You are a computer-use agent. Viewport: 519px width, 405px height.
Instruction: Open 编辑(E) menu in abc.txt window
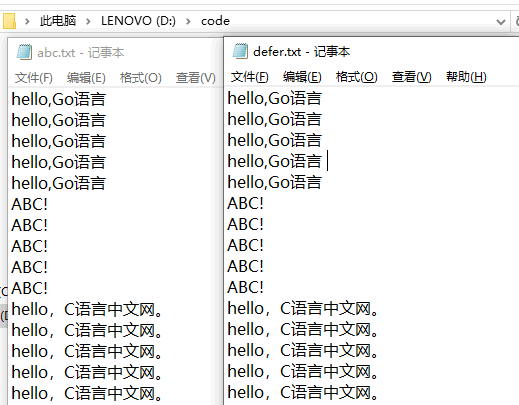click(86, 78)
